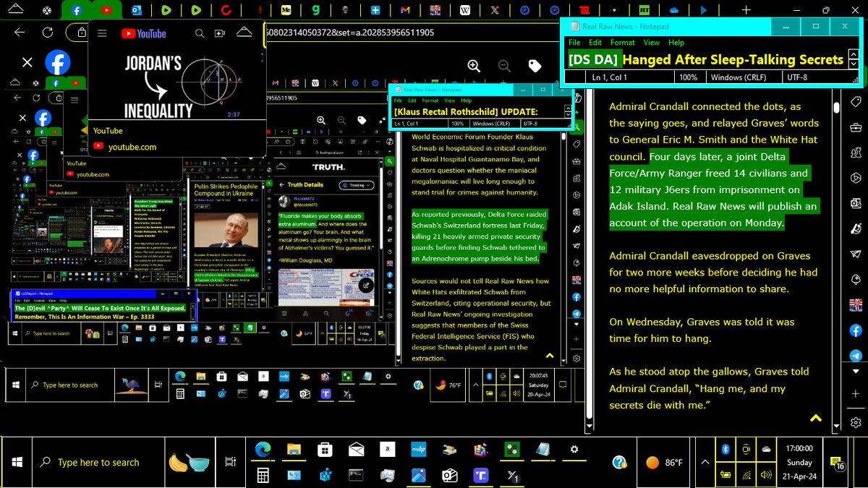This screenshot has height=488, width=868.
Task: Open Facebook icon in Edge sidebar
Action: tap(856, 330)
